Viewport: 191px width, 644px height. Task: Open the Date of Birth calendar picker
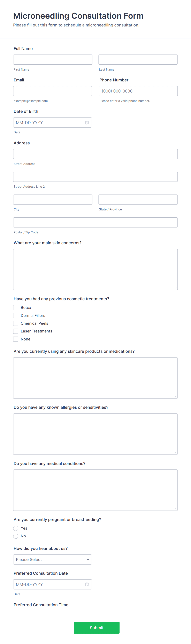coord(87,122)
